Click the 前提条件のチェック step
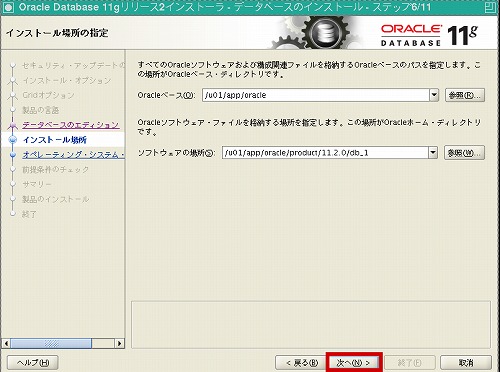 [x=56, y=169]
